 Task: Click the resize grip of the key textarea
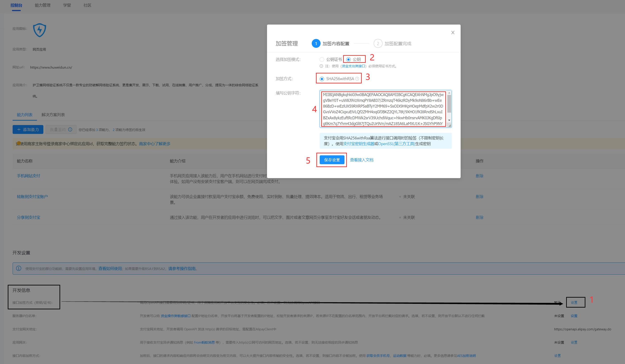(x=450, y=125)
